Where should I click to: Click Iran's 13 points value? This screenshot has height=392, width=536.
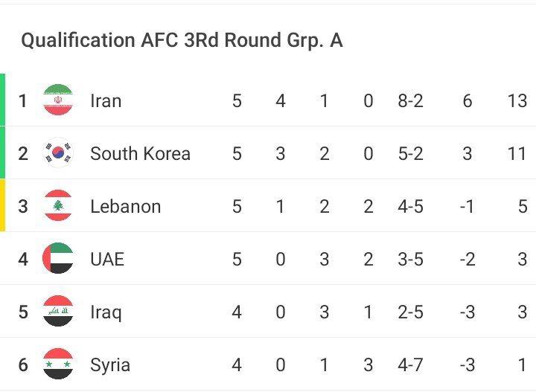click(x=517, y=100)
